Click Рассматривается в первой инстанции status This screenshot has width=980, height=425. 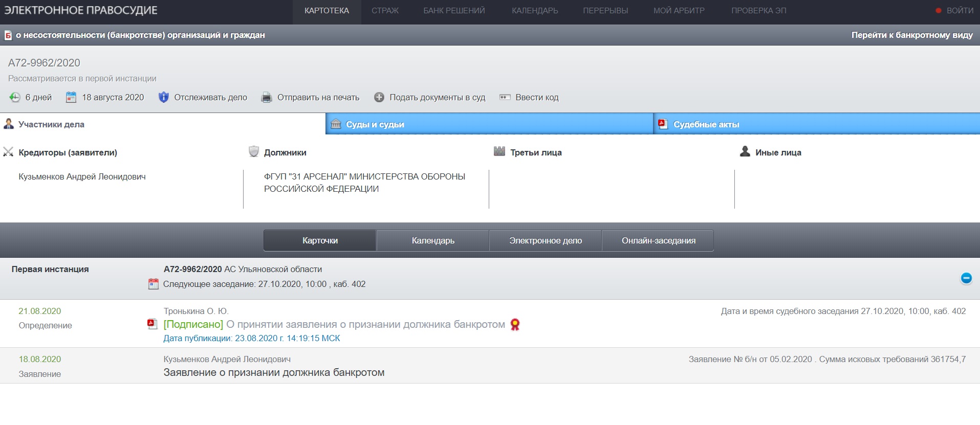click(x=82, y=78)
